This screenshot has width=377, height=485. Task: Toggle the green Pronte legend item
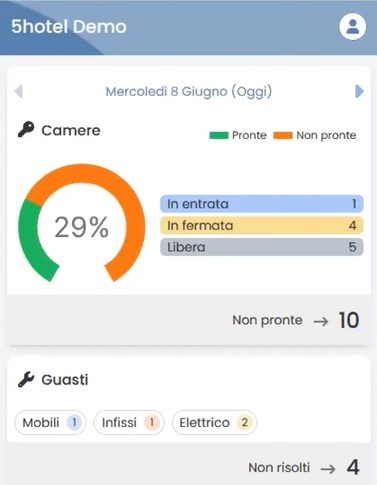[x=238, y=135]
